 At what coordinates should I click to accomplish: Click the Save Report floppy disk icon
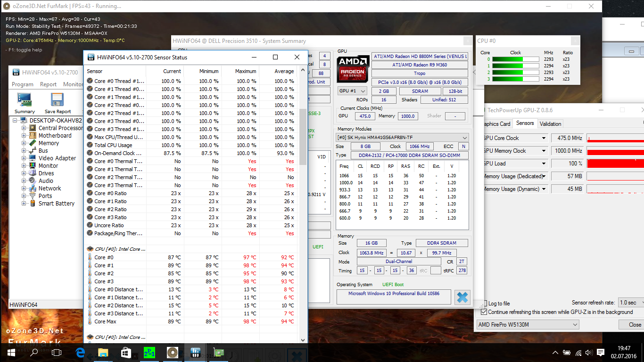coord(58,103)
